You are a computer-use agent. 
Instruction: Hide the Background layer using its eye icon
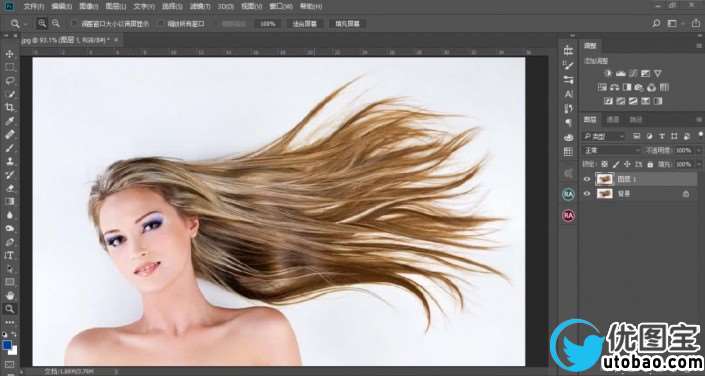click(x=587, y=193)
